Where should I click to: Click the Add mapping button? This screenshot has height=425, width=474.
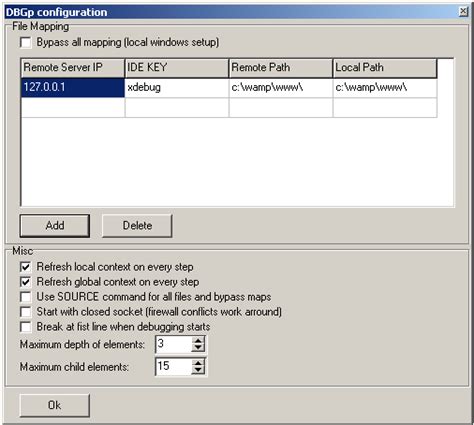(x=55, y=226)
